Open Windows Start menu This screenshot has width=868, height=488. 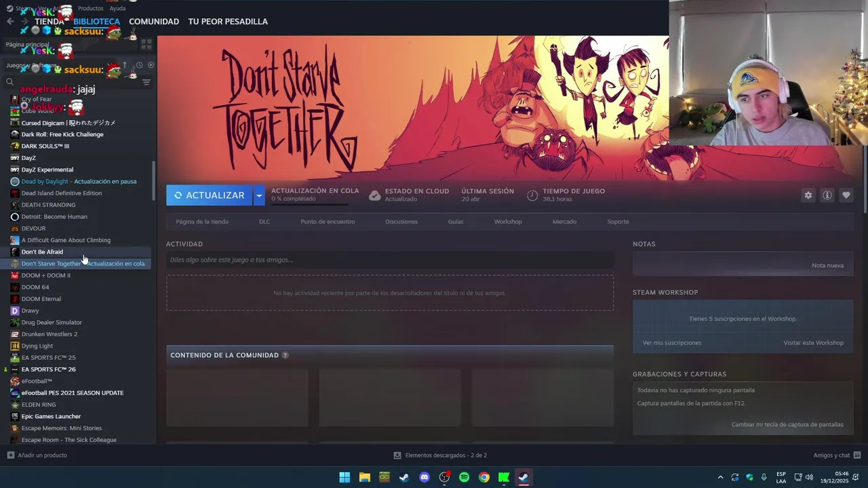point(344,477)
